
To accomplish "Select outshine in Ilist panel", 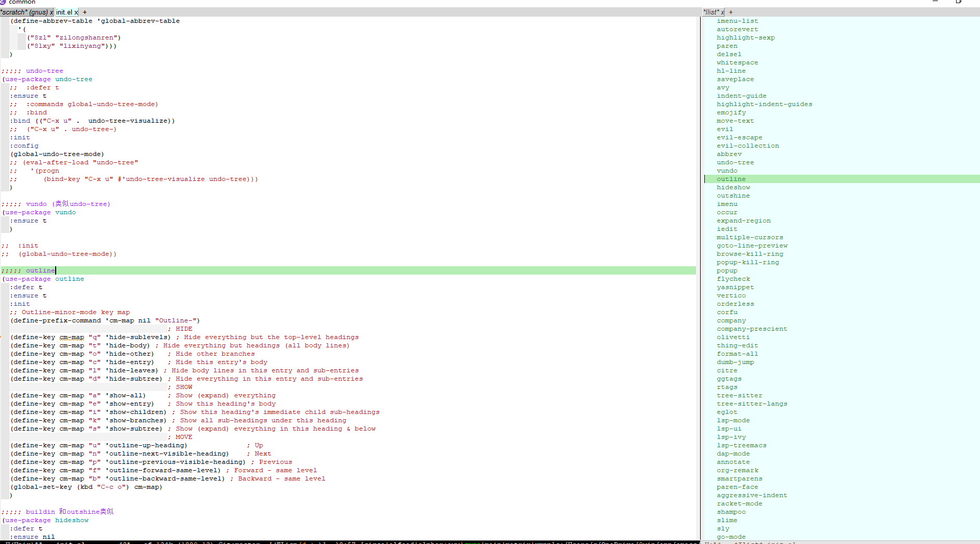I will tap(733, 196).
